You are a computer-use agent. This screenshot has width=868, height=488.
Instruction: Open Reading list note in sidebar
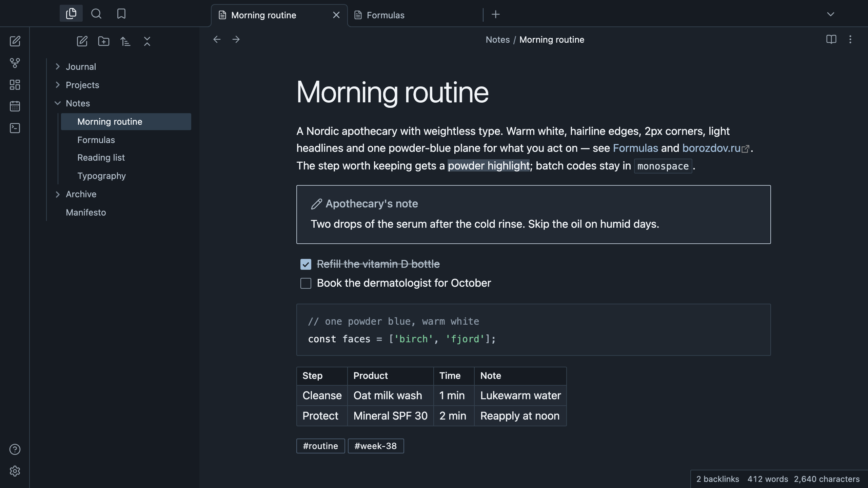(126, 158)
